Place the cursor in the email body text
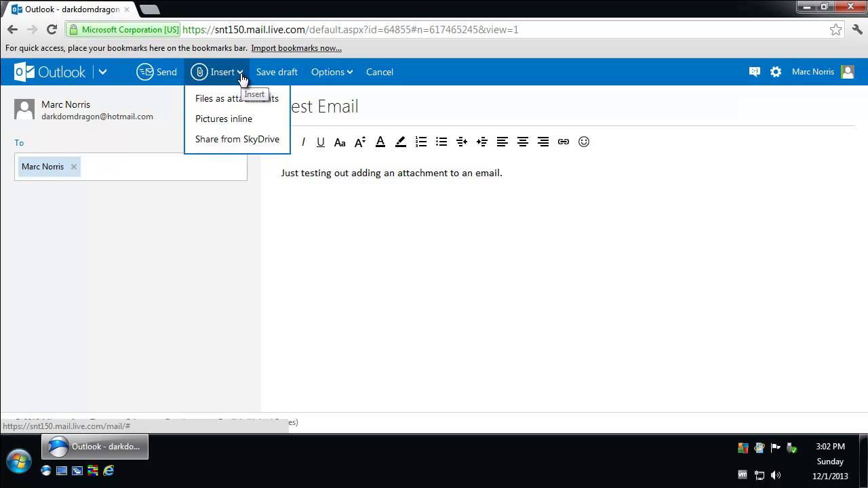The height and width of the screenshot is (488, 868). pyautogui.click(x=391, y=173)
